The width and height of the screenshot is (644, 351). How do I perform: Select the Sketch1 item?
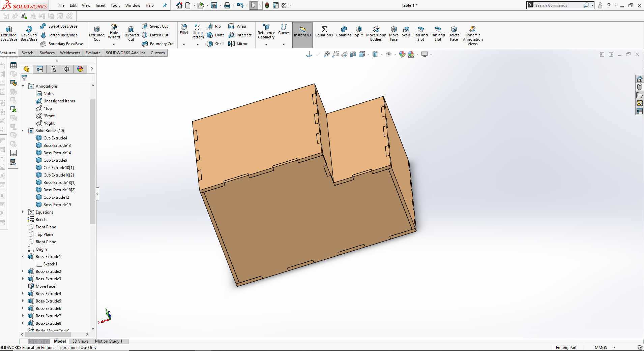[47, 264]
